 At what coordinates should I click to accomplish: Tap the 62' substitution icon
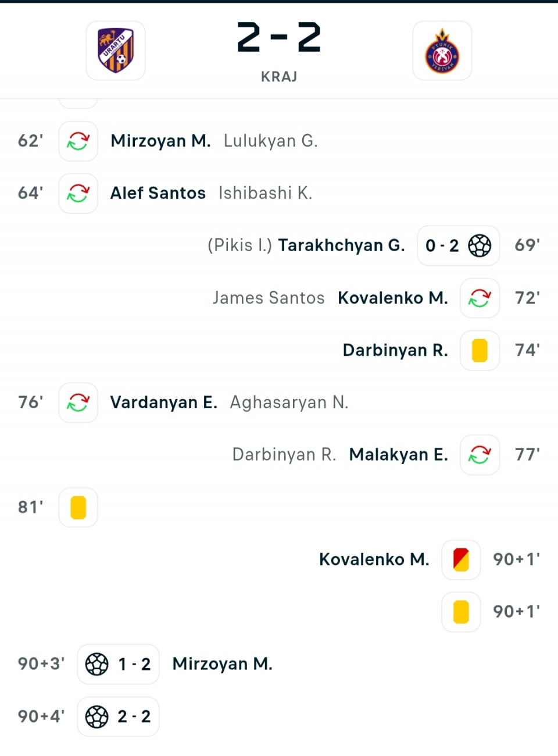pyautogui.click(x=78, y=141)
